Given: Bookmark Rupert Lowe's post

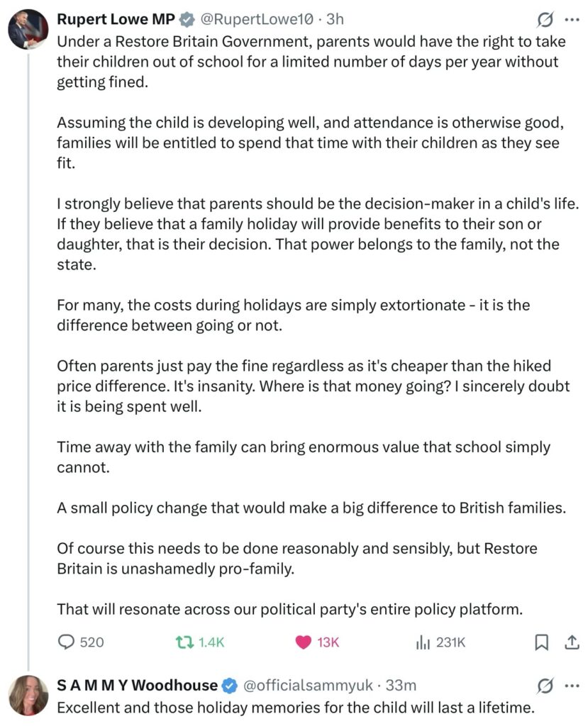Looking at the screenshot, I should tap(541, 642).
